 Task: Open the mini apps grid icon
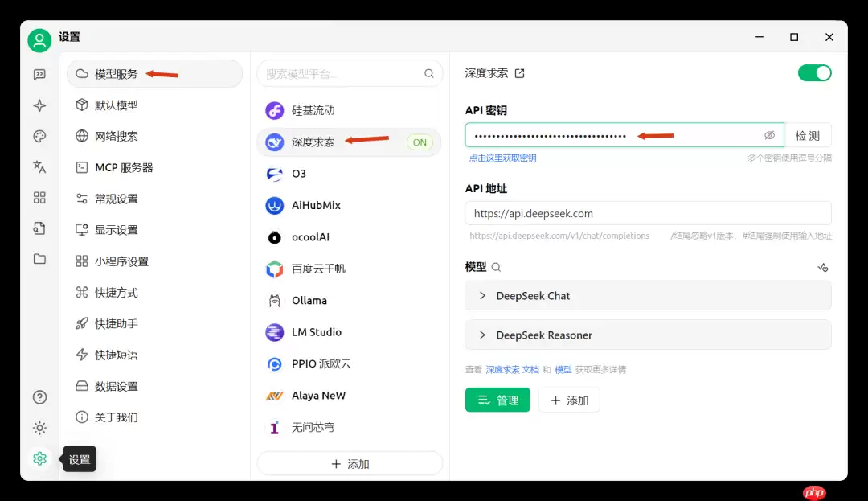39,198
